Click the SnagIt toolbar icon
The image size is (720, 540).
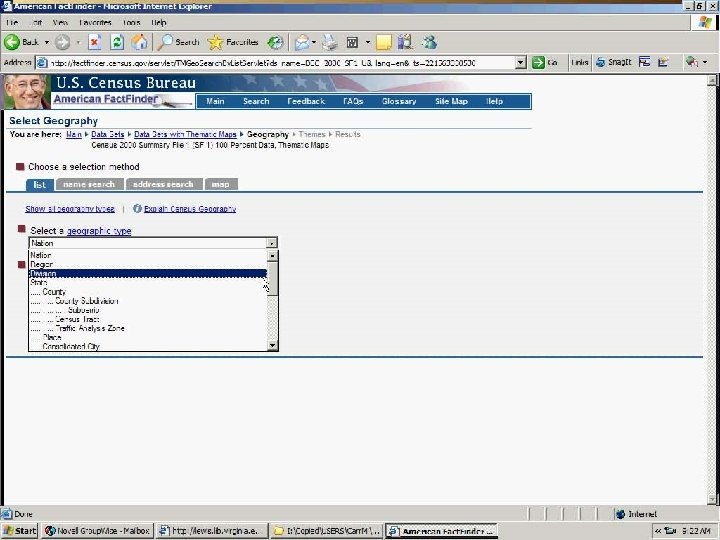tap(614, 62)
